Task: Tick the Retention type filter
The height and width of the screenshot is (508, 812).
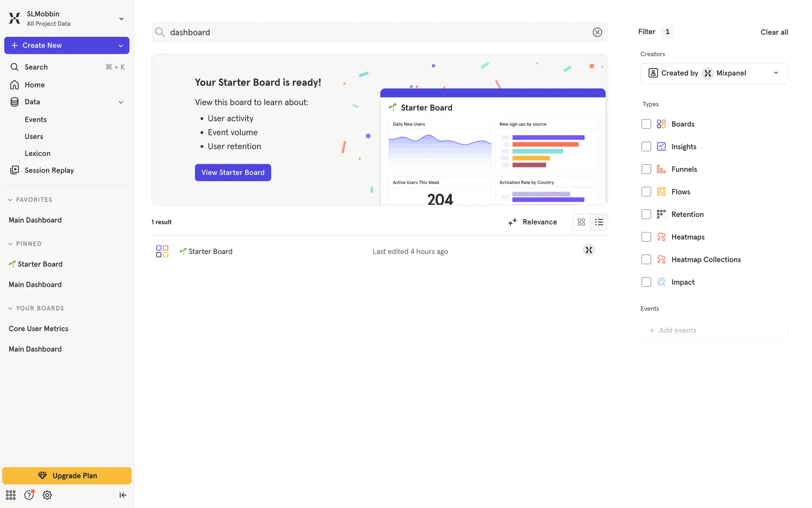Action: pos(646,214)
